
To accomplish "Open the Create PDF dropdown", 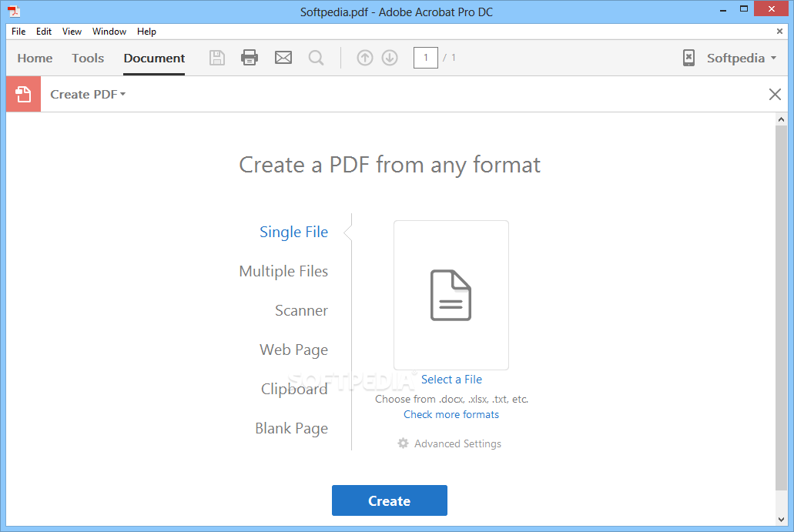I will click(88, 94).
